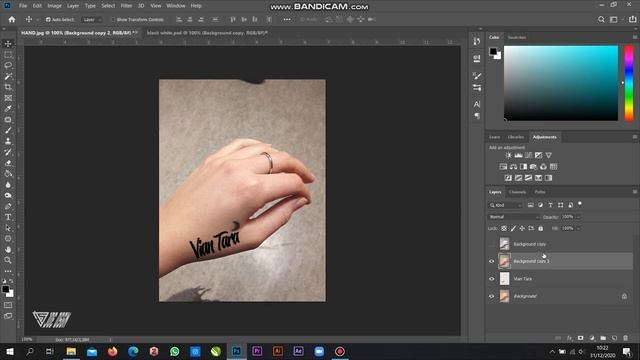Add a Vibrance adjustment
The height and width of the screenshot is (360, 640).
tap(549, 156)
